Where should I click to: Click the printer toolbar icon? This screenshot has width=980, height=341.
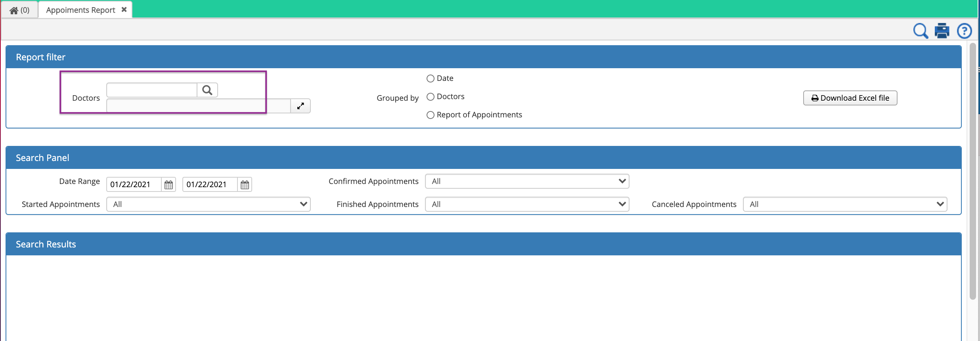point(942,31)
